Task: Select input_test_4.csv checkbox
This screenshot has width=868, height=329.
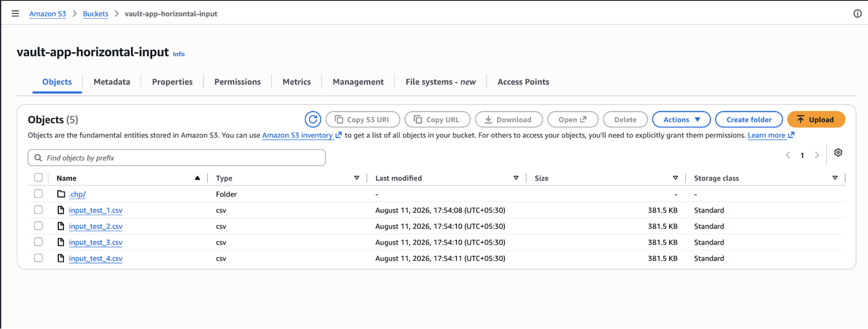Action: click(x=38, y=258)
